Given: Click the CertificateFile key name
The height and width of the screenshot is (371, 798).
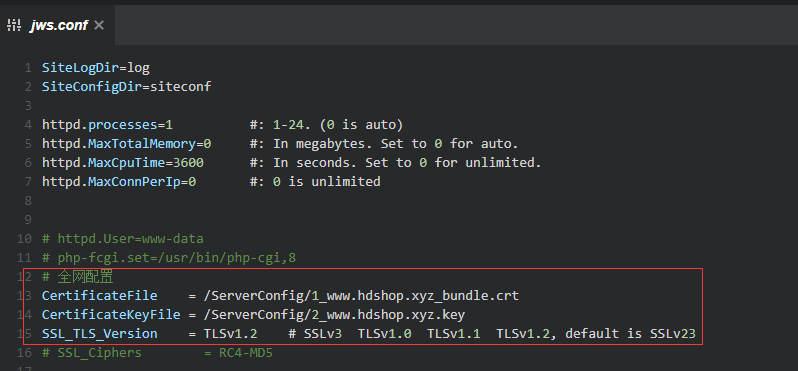Looking at the screenshot, I should point(99,296).
